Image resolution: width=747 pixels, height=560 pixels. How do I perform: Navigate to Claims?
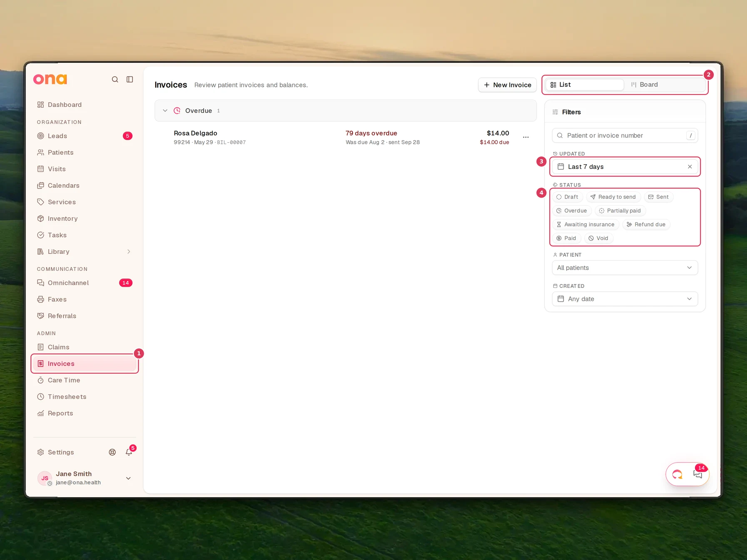click(85, 347)
